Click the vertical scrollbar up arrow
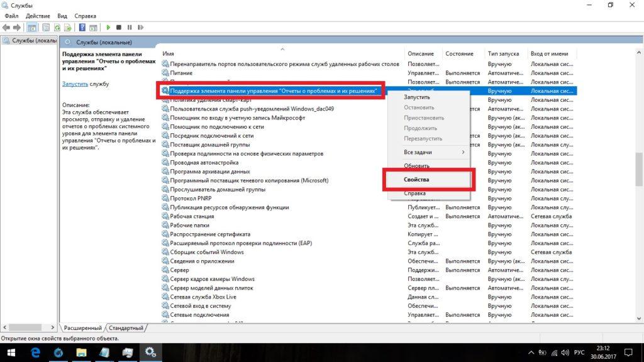 (x=639, y=53)
